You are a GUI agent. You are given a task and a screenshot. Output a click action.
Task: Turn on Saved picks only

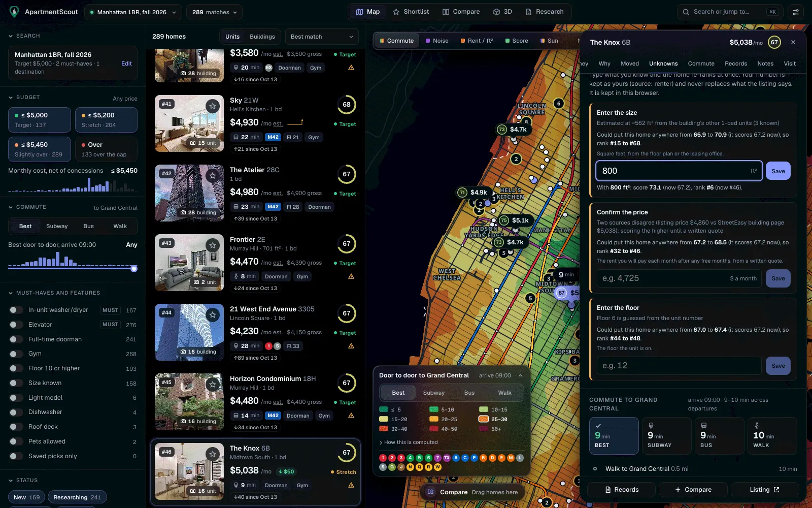click(16, 456)
